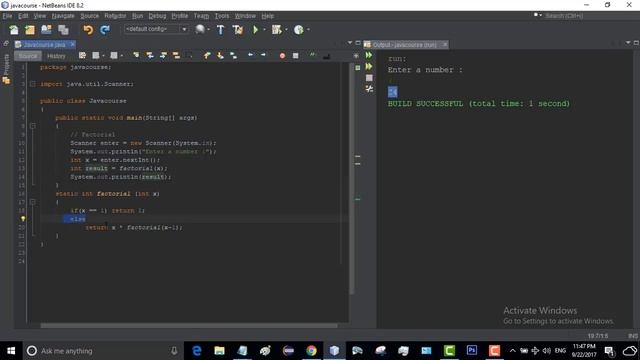Toggle Bookmark in editor toolbar

pos(233,56)
